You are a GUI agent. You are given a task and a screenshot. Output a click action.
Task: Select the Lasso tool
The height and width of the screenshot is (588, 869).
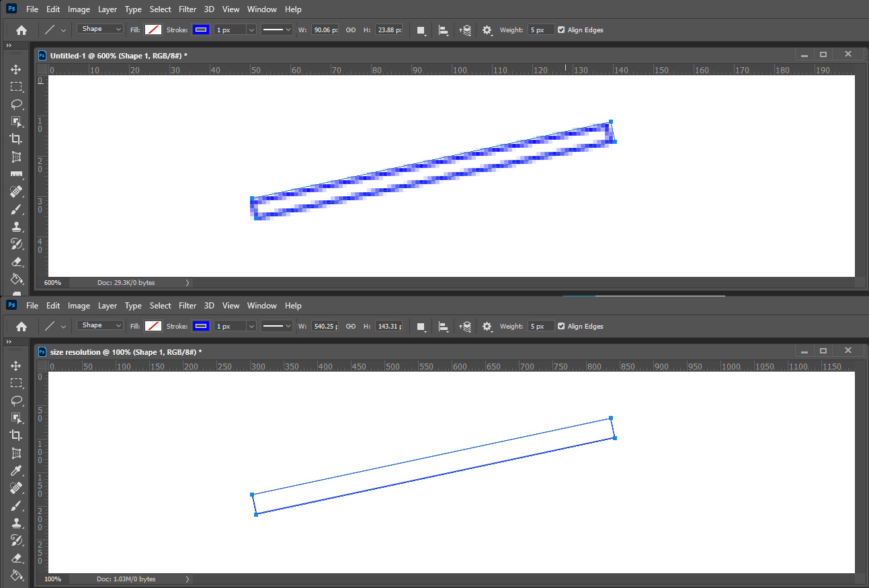[x=17, y=104]
